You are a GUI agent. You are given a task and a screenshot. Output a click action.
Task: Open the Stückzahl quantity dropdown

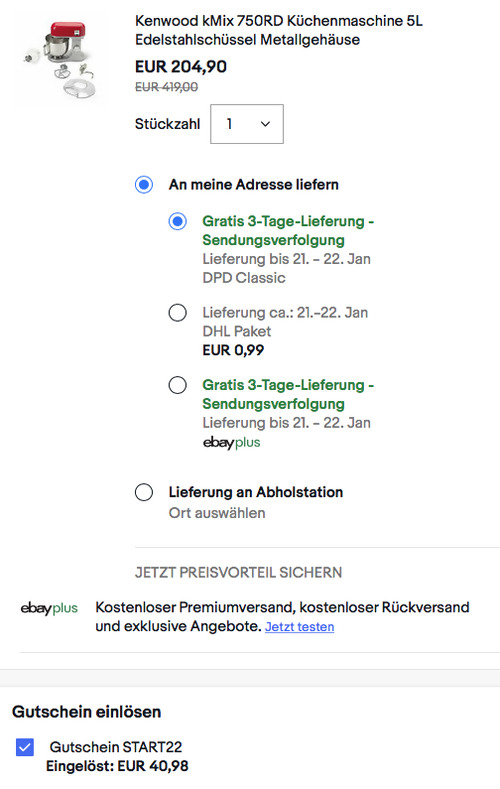pos(246,124)
